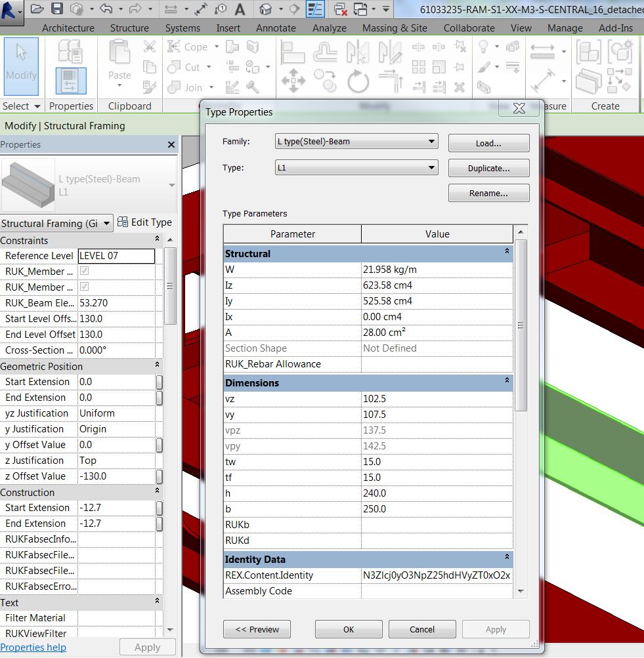The image size is (644, 658).
Task: Select the Mirror Pick Axis icon
Action: (x=358, y=52)
